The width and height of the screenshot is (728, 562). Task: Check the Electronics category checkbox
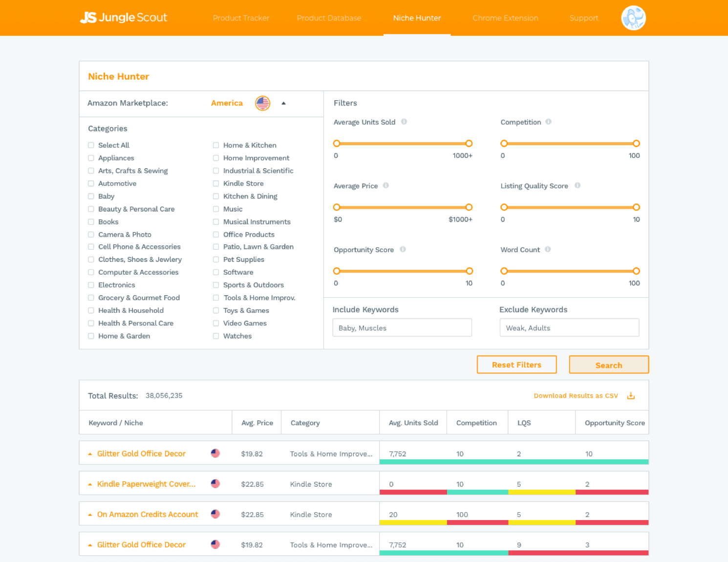point(91,285)
